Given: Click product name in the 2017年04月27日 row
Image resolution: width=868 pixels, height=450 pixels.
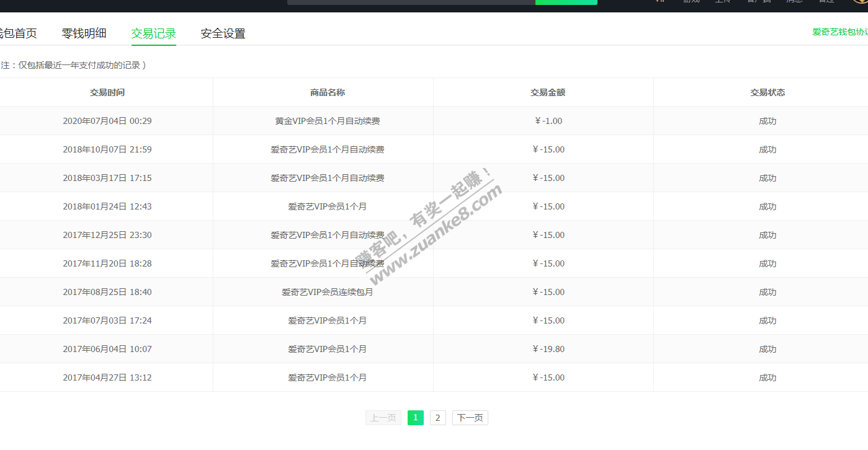Looking at the screenshot, I should click(328, 377).
